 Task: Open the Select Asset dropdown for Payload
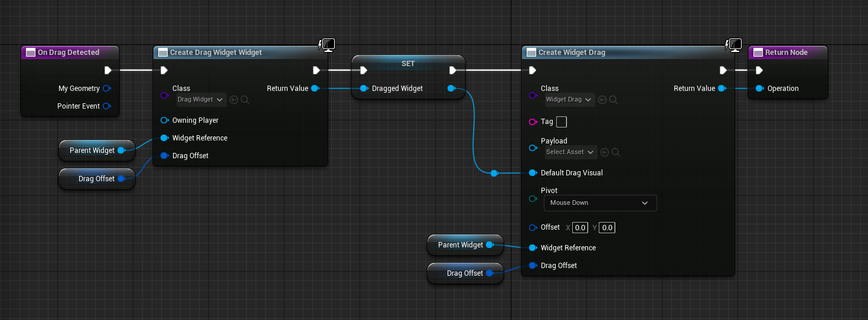point(570,152)
